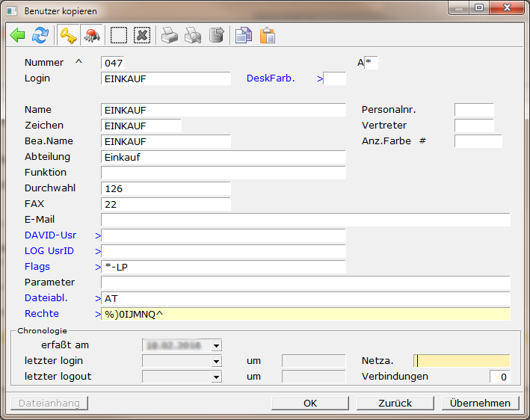
Task: Click the green back arrow icon
Action: (x=18, y=35)
